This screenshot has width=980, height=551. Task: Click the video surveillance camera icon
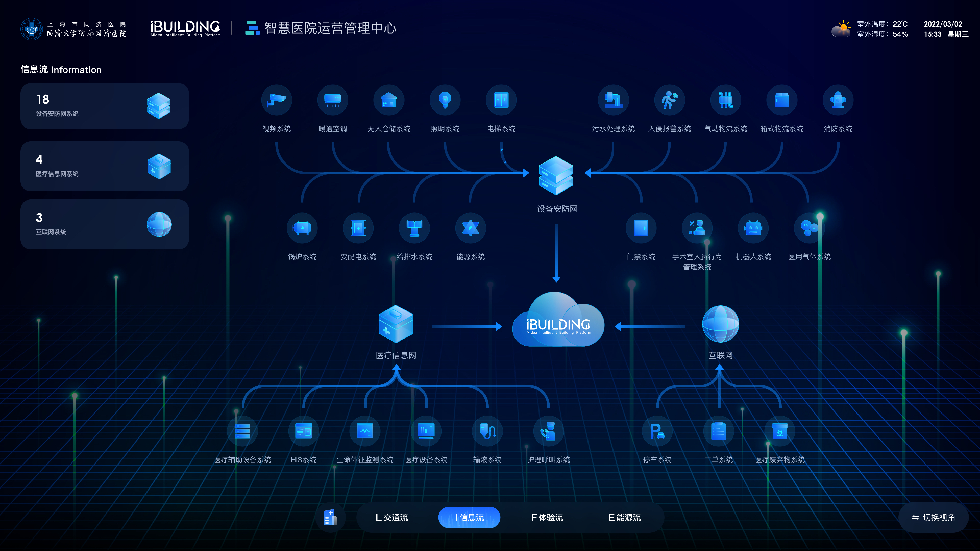[277, 101]
